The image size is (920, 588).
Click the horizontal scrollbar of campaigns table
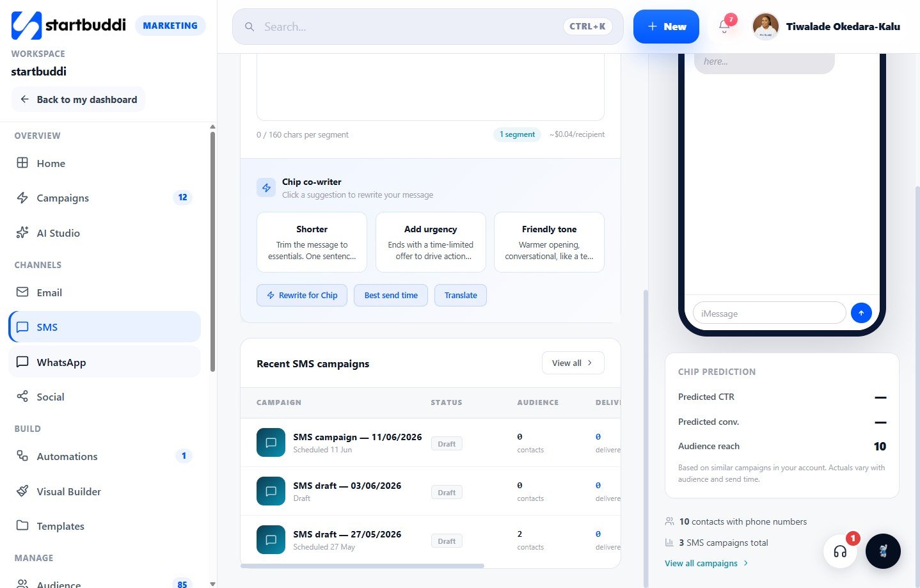362,566
